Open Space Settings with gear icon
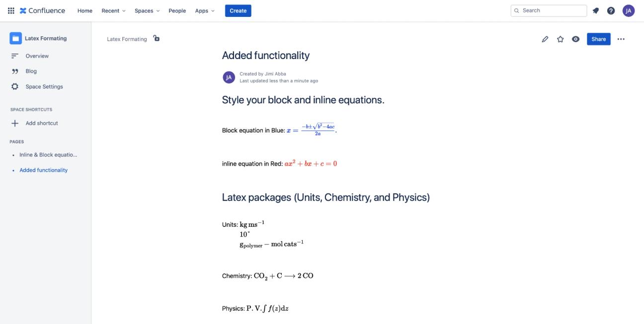This screenshot has height=324, width=644. [x=44, y=86]
